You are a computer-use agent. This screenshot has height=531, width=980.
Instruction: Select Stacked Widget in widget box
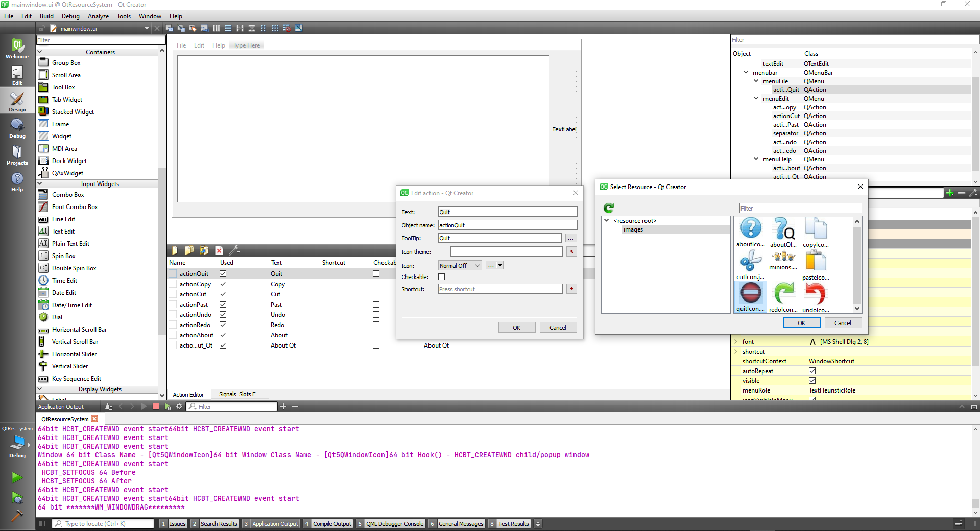tap(73, 111)
